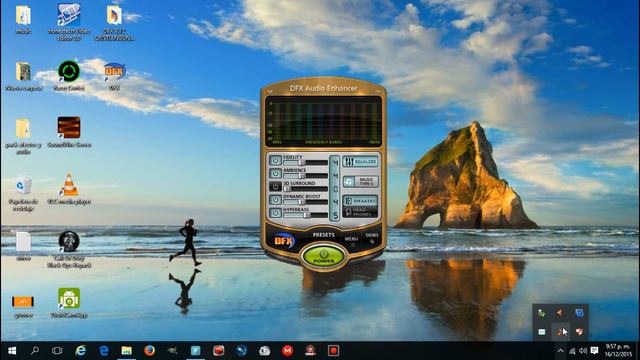Click the Ambience slider handle
Image resolution: width=640 pixels, height=360 pixels.
(302, 176)
